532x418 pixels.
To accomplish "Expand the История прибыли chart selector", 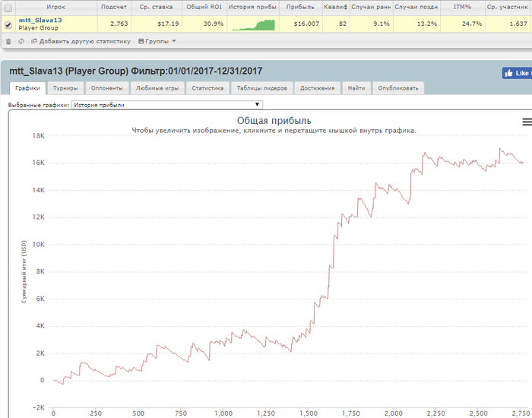I will click(x=167, y=105).
